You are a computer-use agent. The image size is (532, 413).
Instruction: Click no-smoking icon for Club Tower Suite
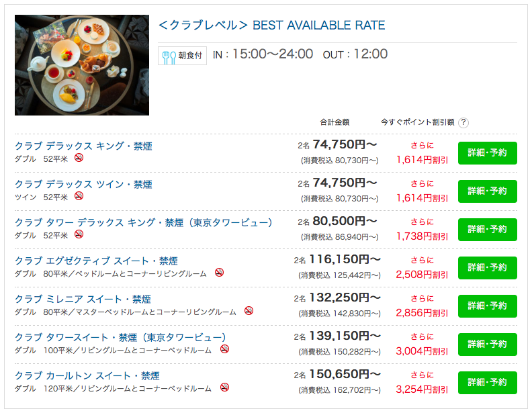pos(224,349)
